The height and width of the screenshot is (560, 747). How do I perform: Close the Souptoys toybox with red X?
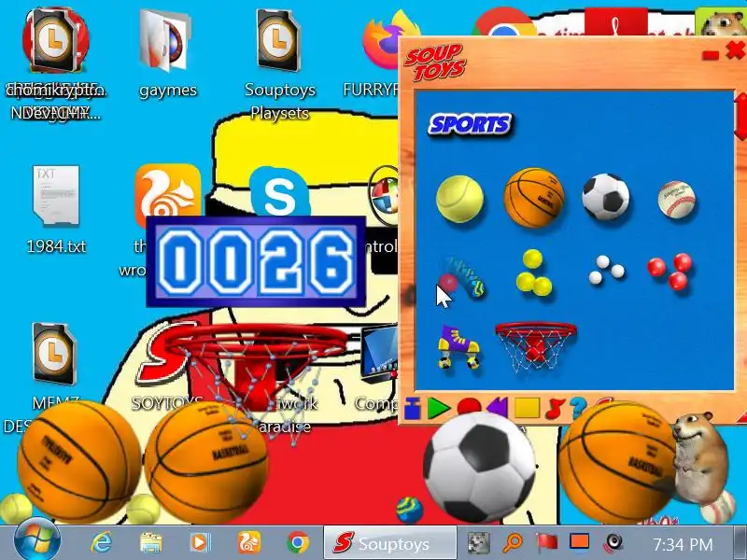(x=735, y=50)
